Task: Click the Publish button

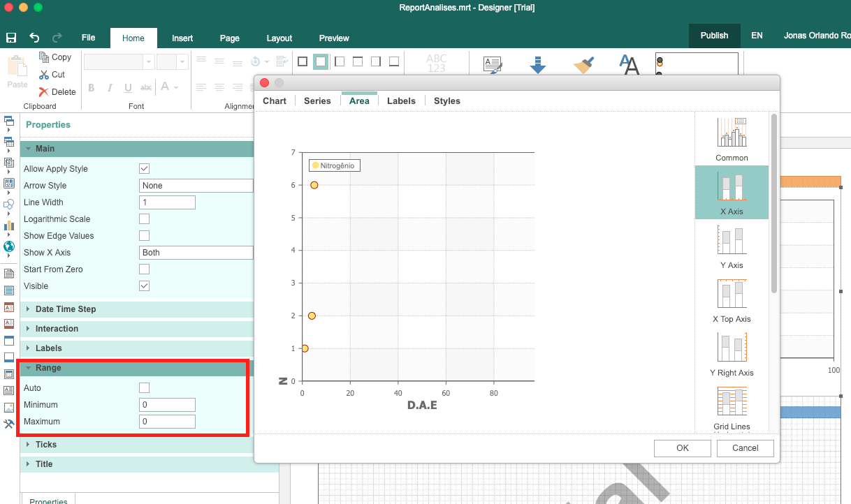Action: click(714, 36)
